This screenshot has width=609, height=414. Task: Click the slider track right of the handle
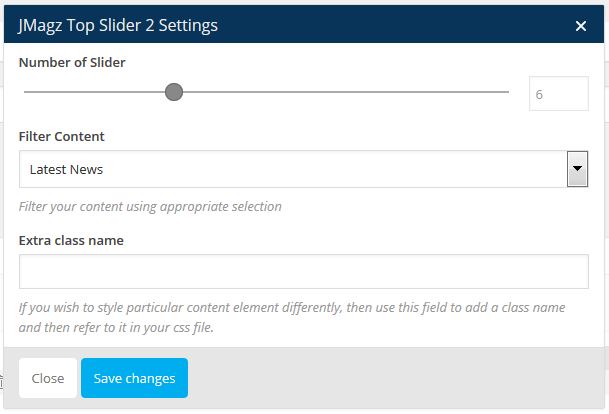[x=340, y=93]
